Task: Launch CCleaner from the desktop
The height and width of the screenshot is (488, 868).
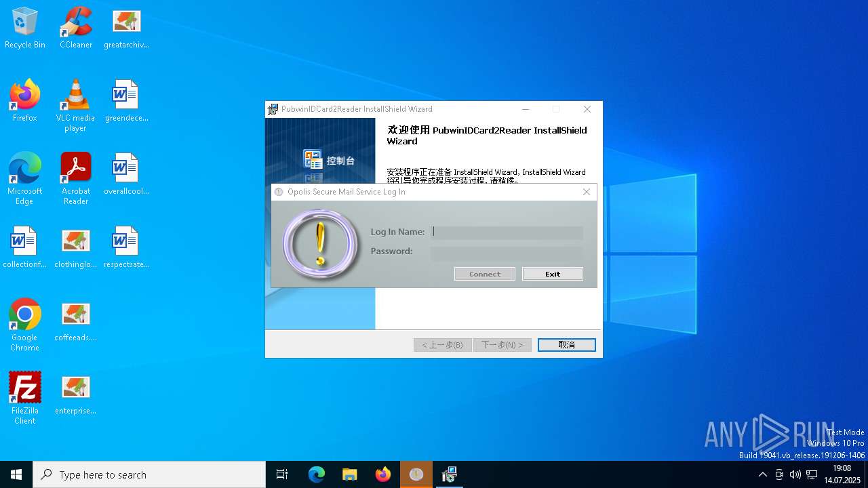Action: (75, 28)
